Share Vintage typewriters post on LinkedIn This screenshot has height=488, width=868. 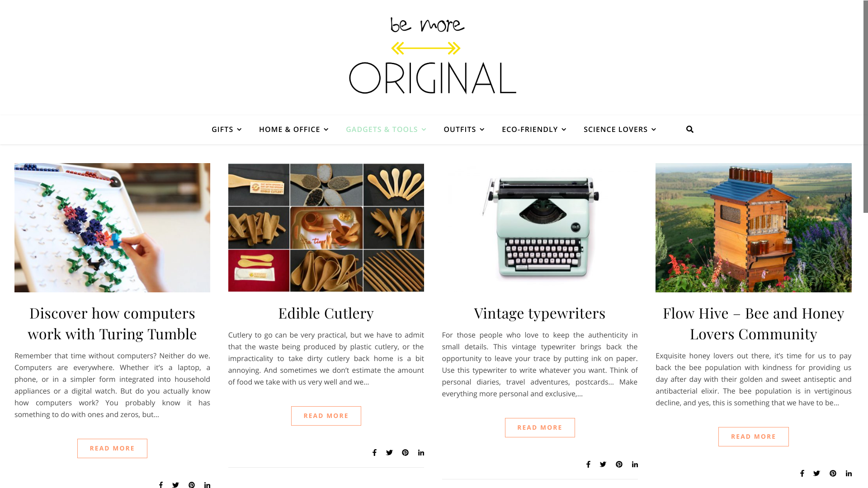[x=635, y=464]
